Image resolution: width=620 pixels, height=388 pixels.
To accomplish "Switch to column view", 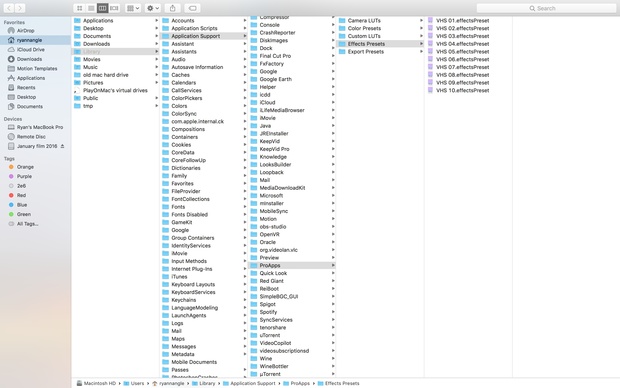I will point(102,8).
